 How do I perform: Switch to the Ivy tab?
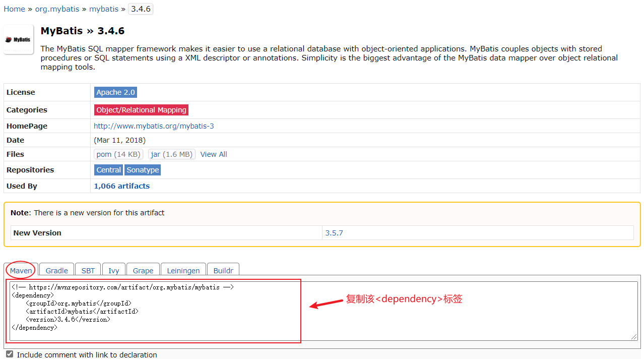pyautogui.click(x=114, y=270)
